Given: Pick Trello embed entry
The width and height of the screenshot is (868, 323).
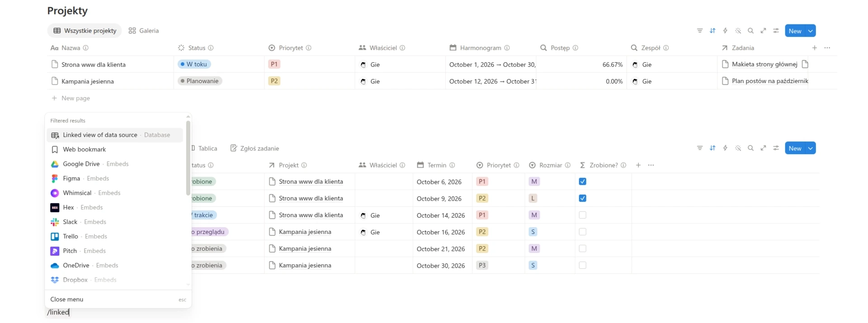Looking at the screenshot, I should click(x=115, y=236).
